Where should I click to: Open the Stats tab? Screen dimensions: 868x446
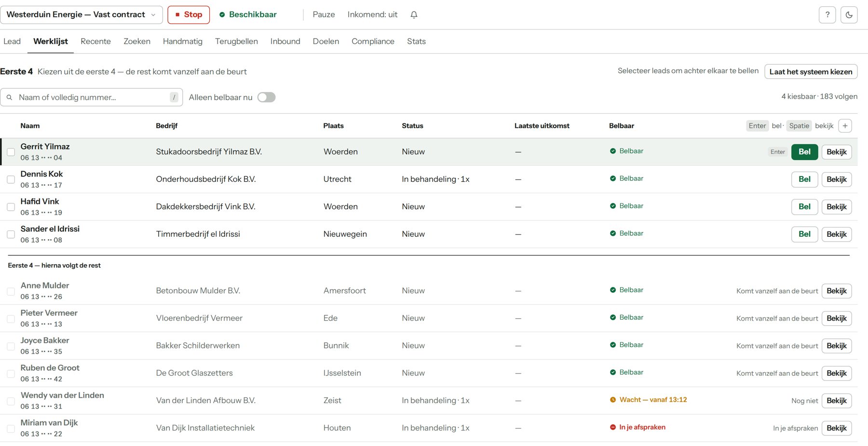pyautogui.click(x=416, y=41)
